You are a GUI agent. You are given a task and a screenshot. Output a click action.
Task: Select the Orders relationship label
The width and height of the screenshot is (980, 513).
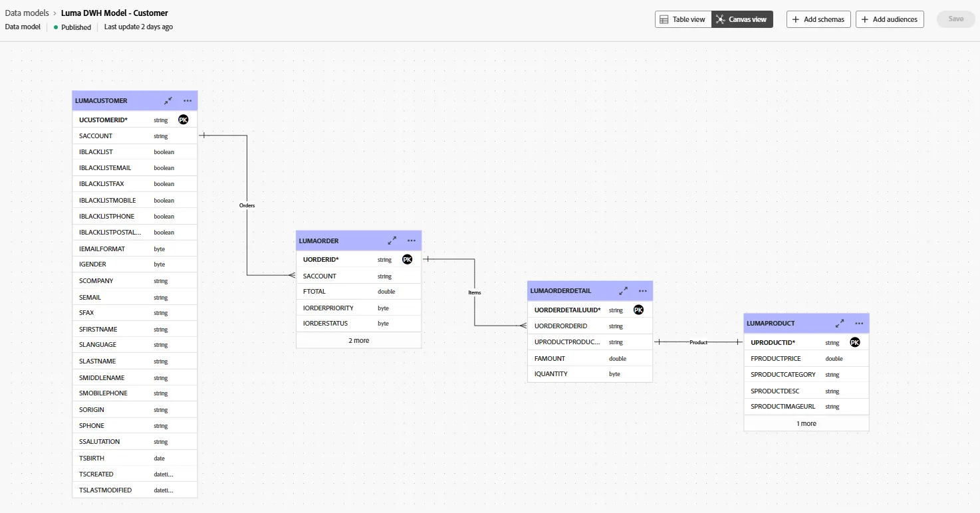point(247,205)
